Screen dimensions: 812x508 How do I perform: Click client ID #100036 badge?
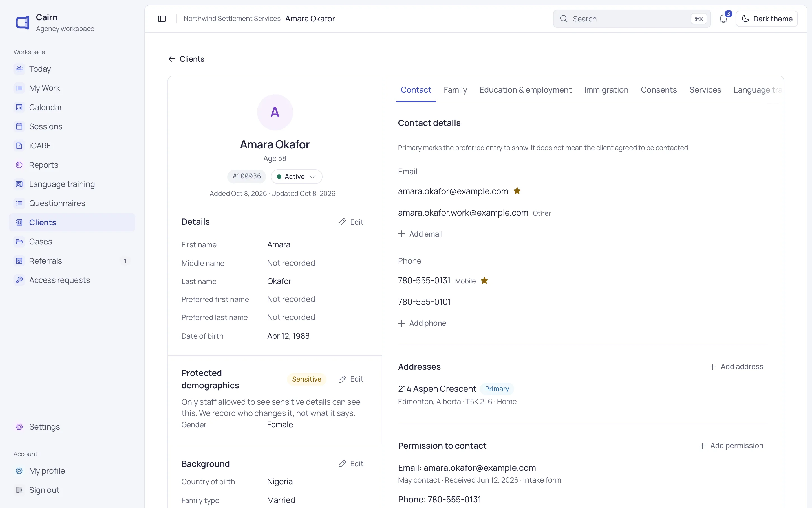[x=247, y=176]
